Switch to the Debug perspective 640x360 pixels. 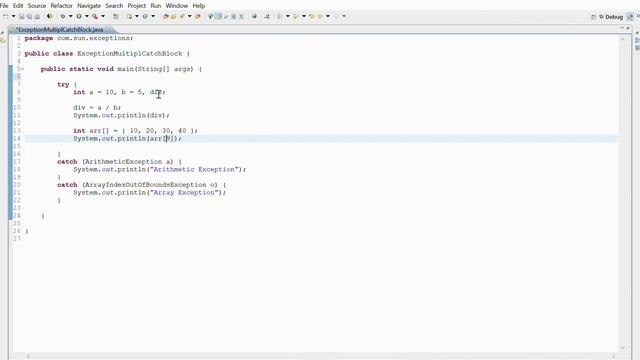click(611, 17)
